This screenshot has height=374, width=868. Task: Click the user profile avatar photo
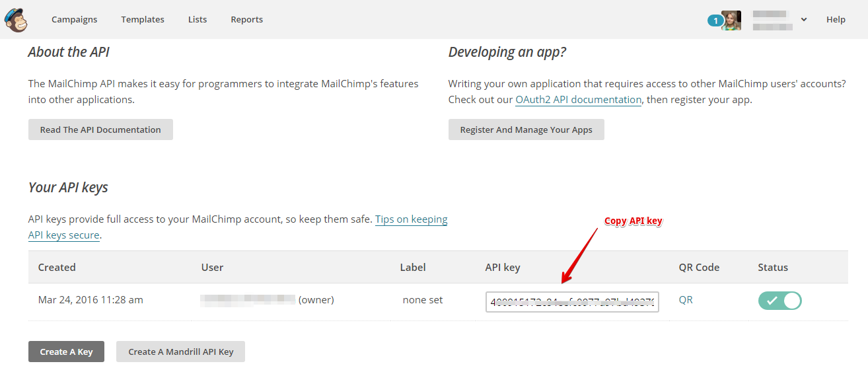731,20
